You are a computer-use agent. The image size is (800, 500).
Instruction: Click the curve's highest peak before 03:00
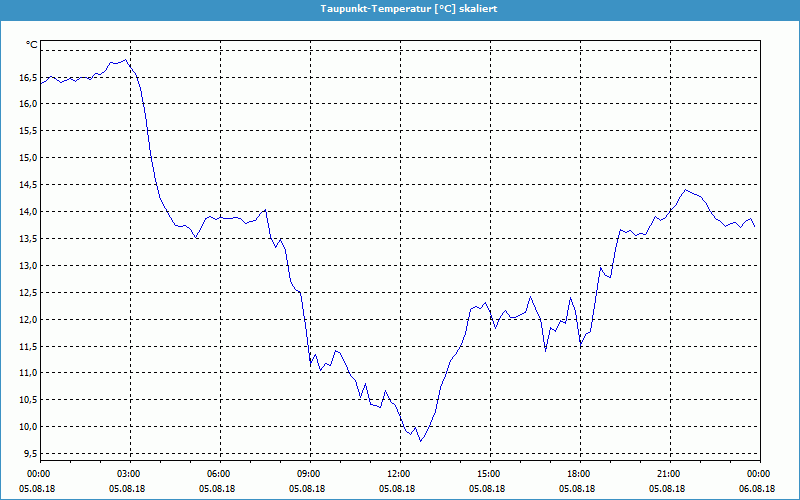point(126,60)
